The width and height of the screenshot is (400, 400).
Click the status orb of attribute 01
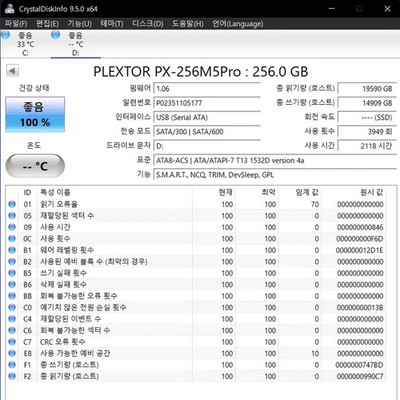pos(12,204)
